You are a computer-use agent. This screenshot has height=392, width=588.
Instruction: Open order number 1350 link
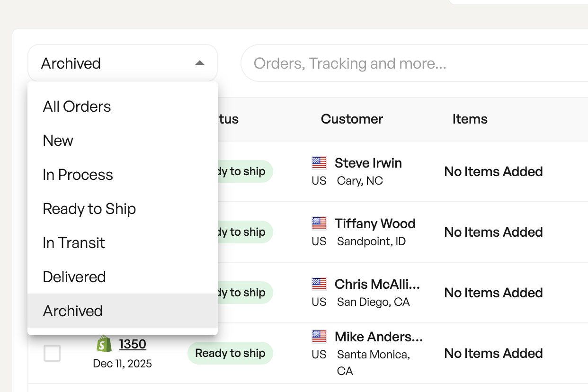(133, 344)
